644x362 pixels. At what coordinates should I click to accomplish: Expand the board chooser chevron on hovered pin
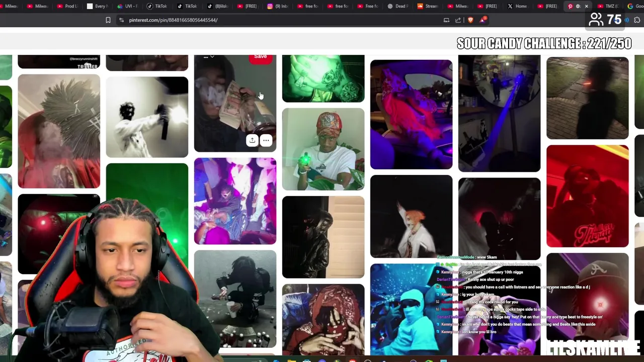point(212,57)
